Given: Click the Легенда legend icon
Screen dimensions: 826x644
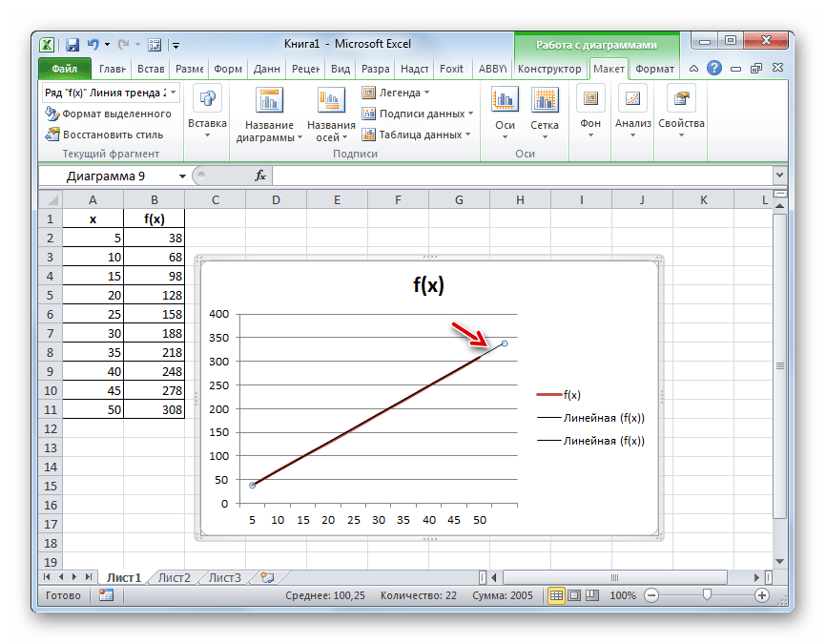Looking at the screenshot, I should 368,93.
